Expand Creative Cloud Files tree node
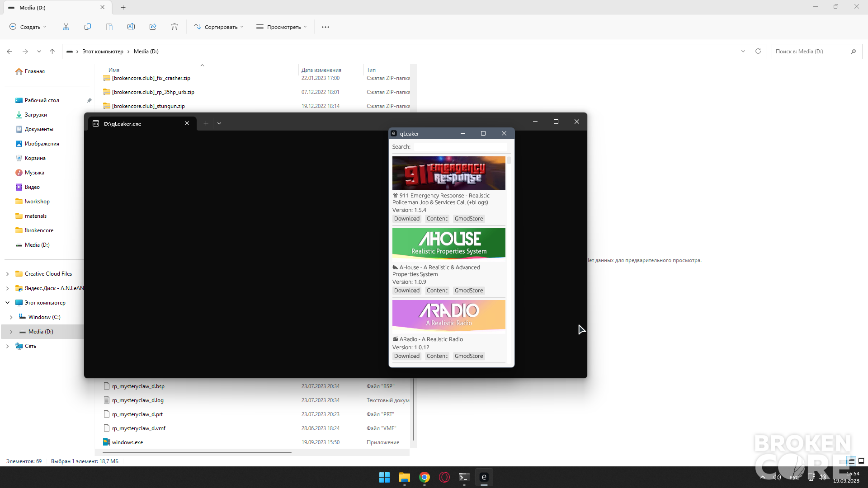The width and height of the screenshot is (868, 488). [x=7, y=274]
